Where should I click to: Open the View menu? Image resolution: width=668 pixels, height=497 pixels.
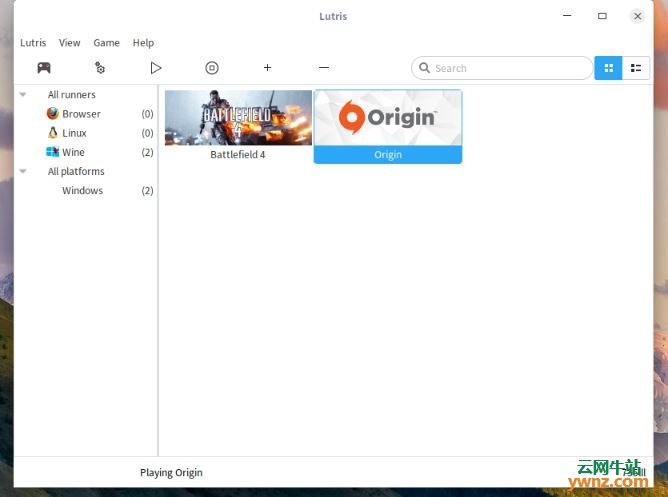69,43
